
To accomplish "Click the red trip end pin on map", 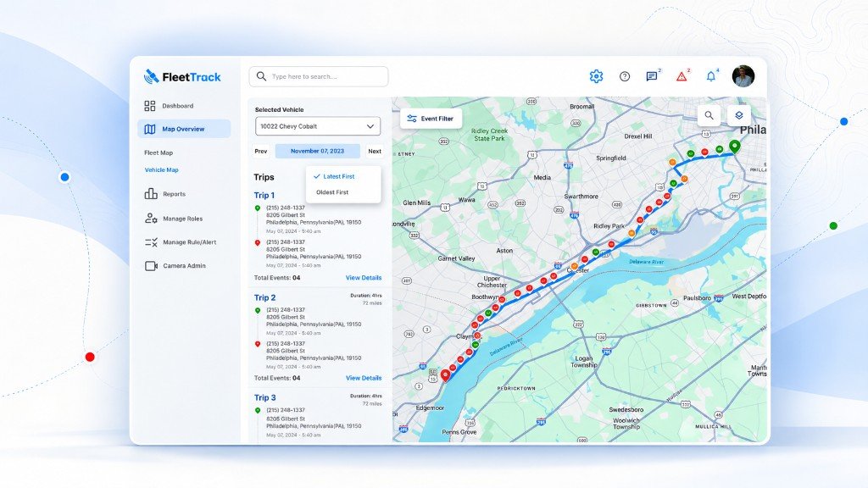I will pos(446,376).
